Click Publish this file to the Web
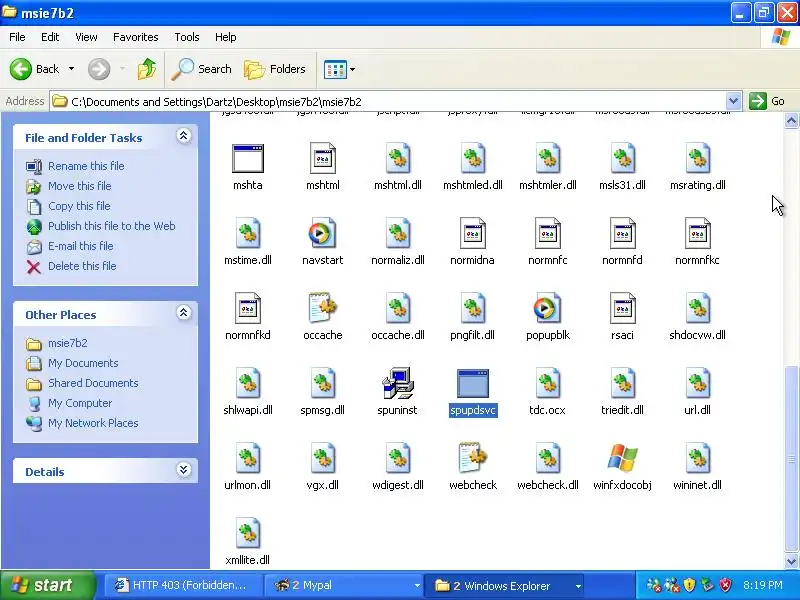800x600 pixels. point(112,226)
